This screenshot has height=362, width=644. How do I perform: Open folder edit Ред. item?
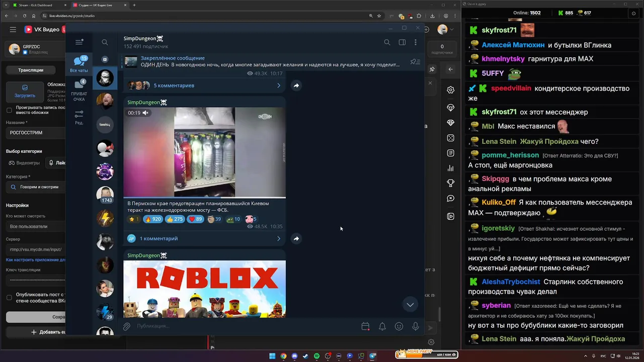79,117
